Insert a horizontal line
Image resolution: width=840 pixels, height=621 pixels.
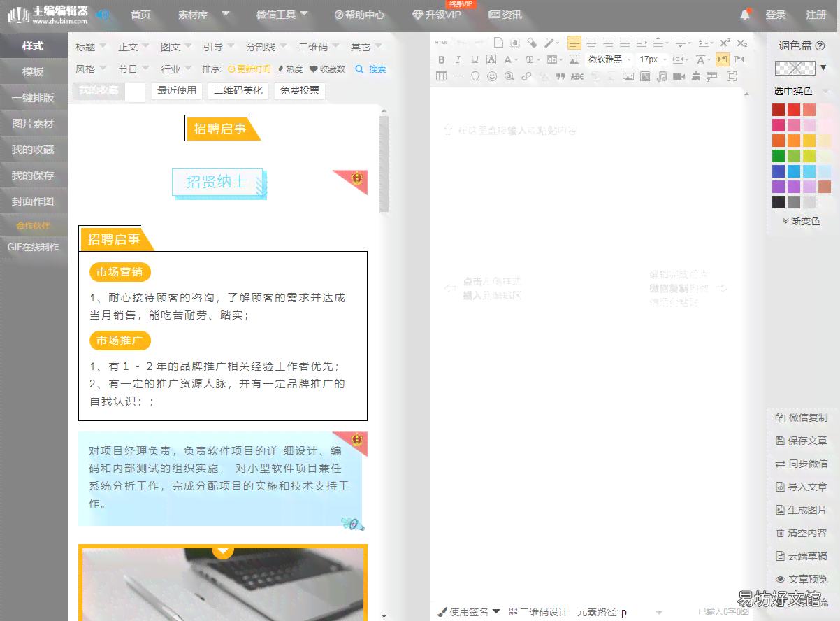click(458, 76)
